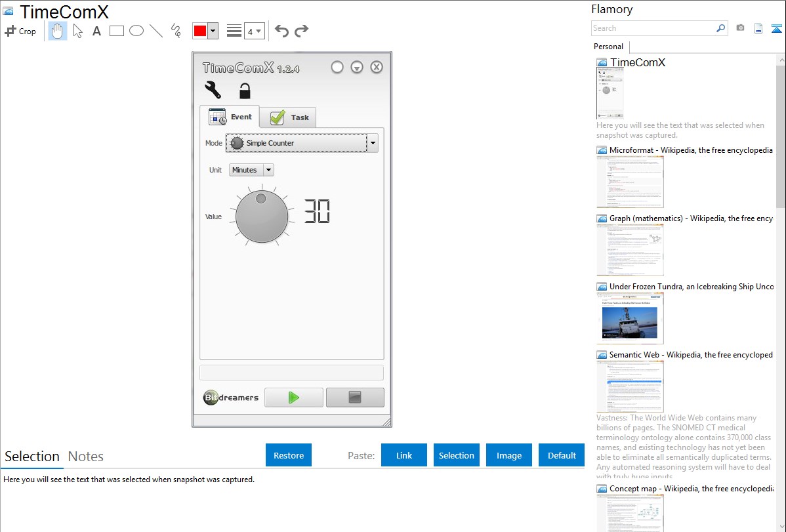Viewport: 786px width, 532px height.
Task: Click the Value rotary knob in TimeComX
Action: tap(262, 216)
